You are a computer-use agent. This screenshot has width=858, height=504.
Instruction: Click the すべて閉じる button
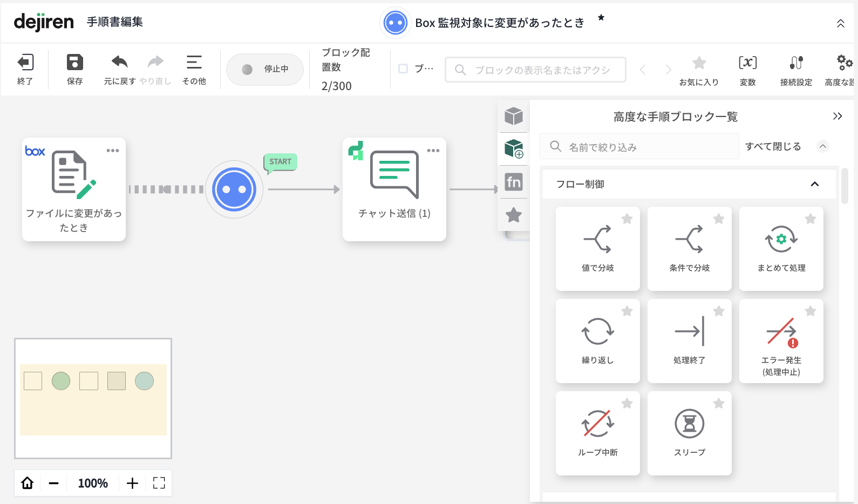click(x=773, y=147)
